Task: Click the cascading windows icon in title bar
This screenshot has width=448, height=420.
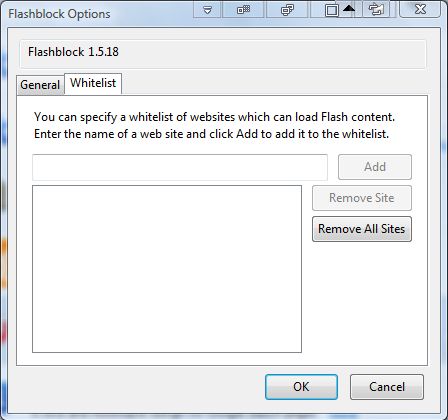Action: point(287,10)
